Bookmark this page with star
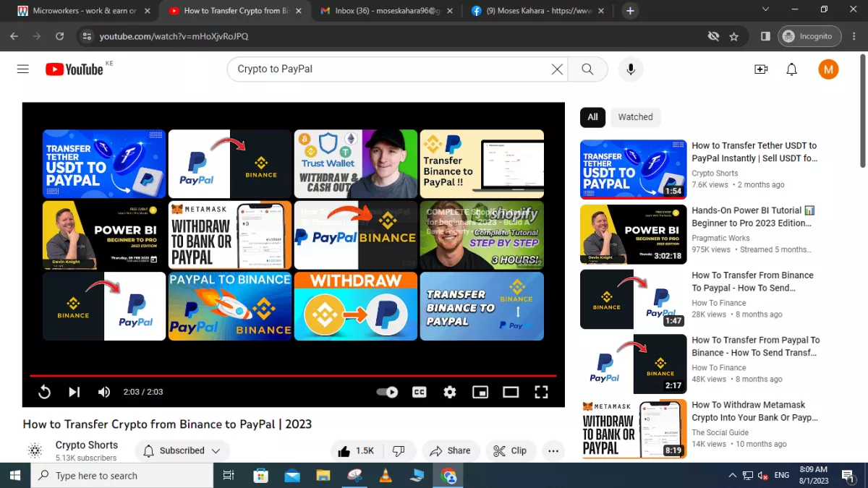 [734, 36]
